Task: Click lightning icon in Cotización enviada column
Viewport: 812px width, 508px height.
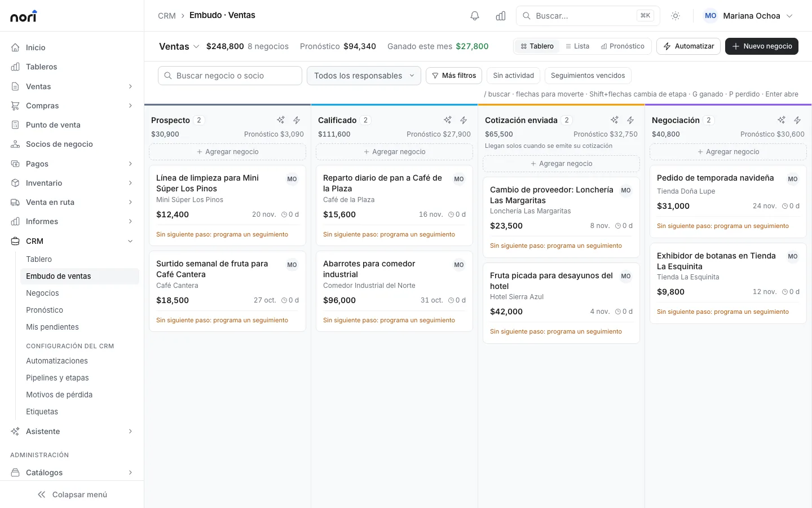Action: pos(630,120)
